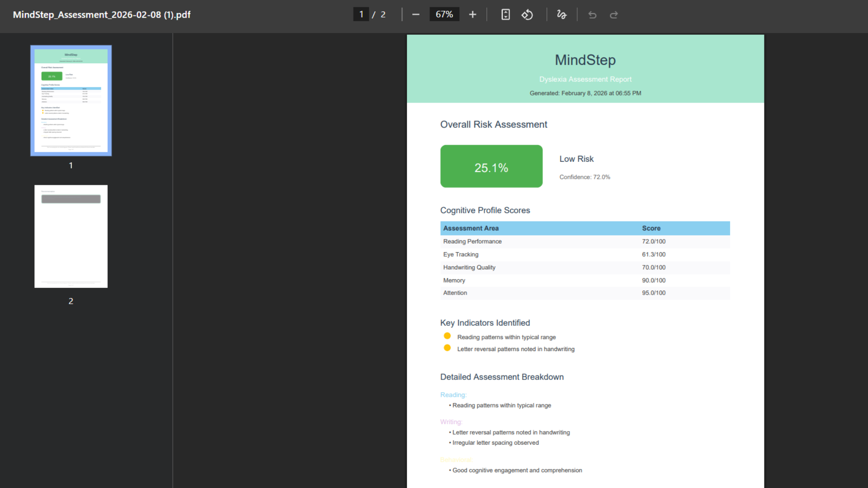Click the Reading section label

(453, 395)
